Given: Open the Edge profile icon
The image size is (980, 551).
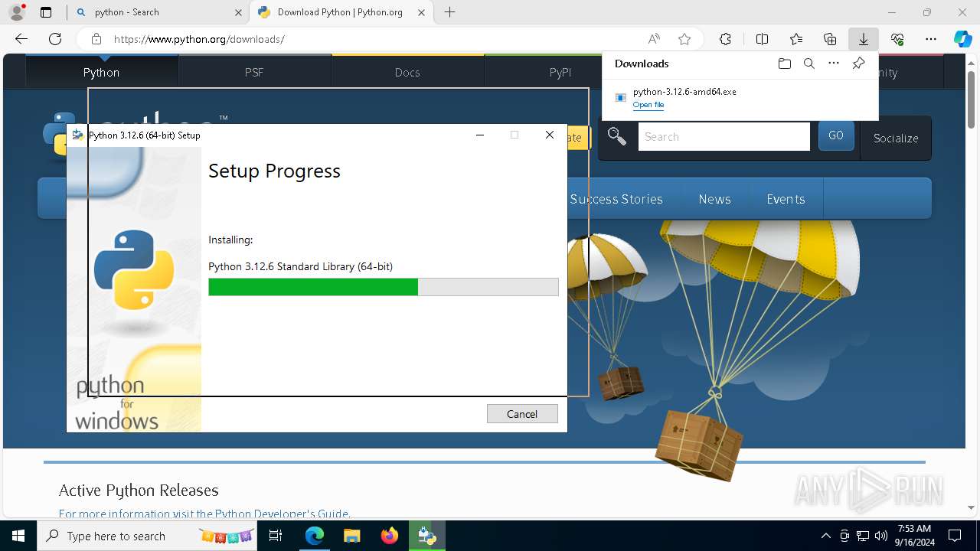Looking at the screenshot, I should tap(17, 12).
